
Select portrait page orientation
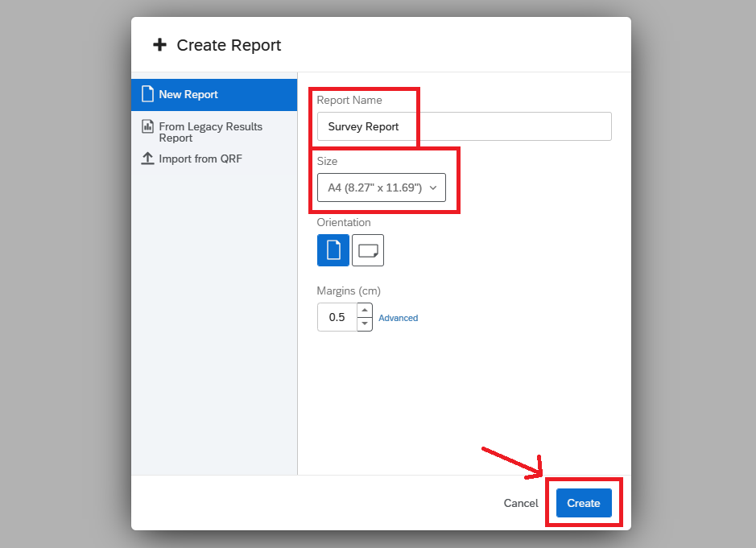[x=333, y=250]
